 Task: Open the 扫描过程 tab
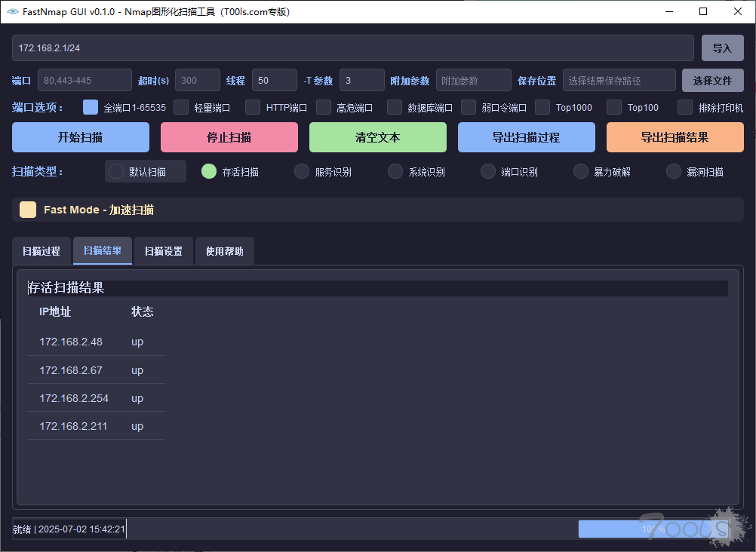point(41,250)
